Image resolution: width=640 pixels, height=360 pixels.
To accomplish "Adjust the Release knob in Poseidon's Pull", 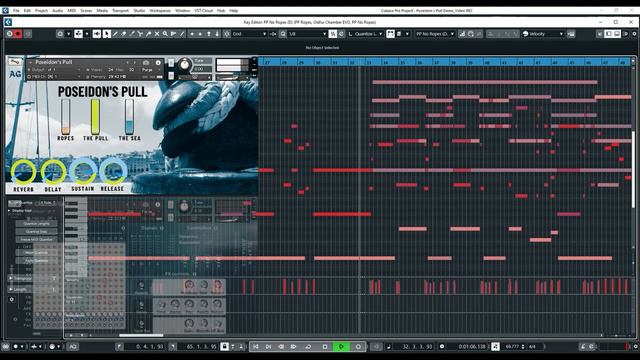I will tap(113, 171).
